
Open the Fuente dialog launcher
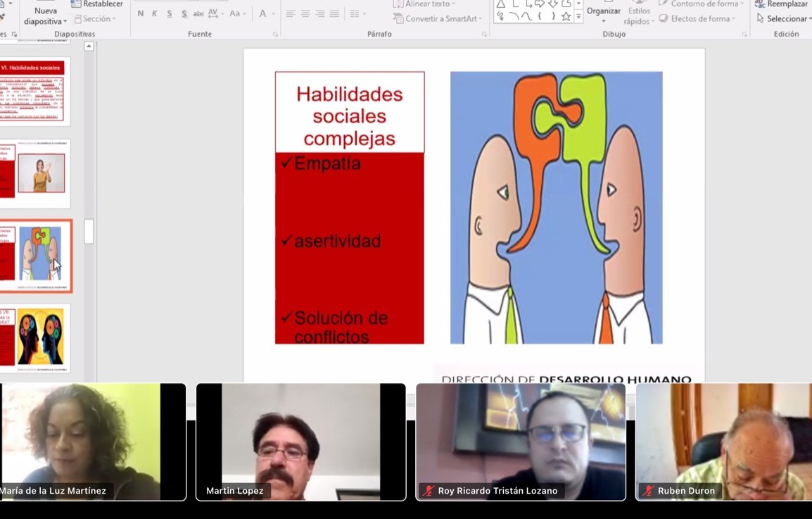[275, 34]
